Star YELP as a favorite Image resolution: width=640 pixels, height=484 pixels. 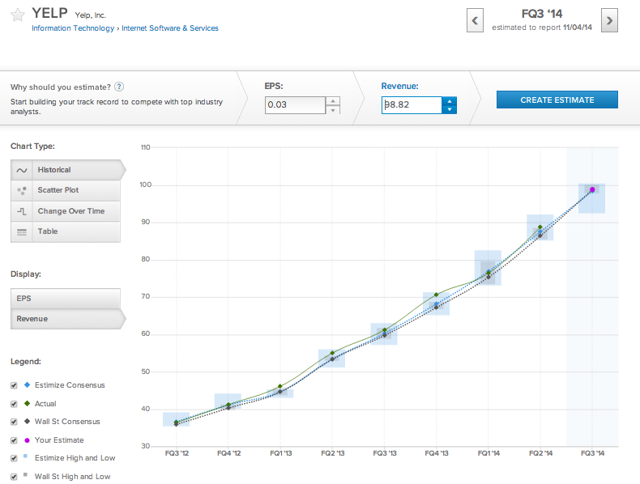pos(18,15)
